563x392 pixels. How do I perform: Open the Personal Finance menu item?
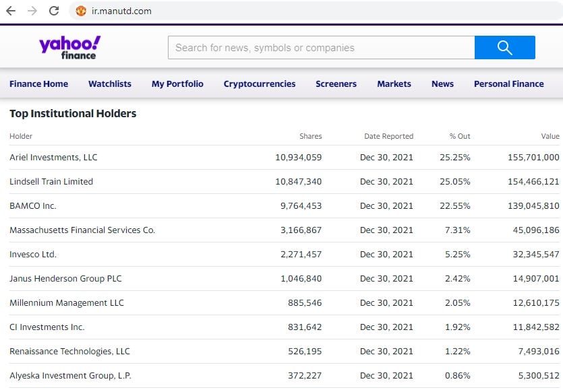point(509,84)
